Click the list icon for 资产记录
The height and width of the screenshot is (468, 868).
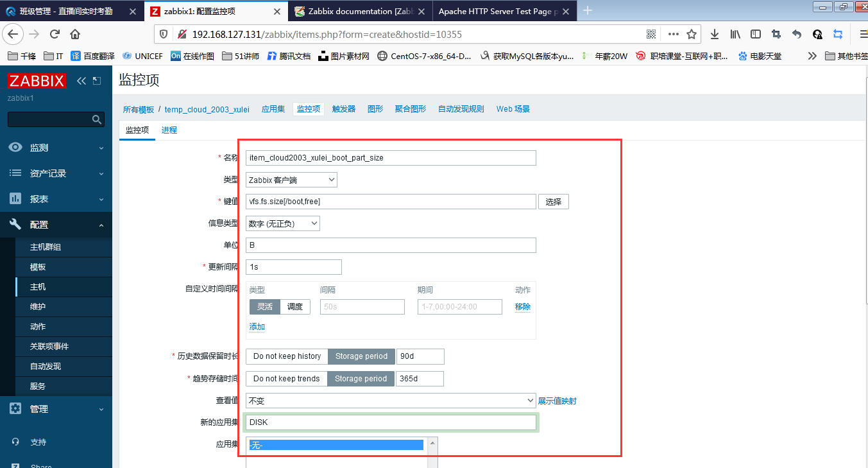15,173
